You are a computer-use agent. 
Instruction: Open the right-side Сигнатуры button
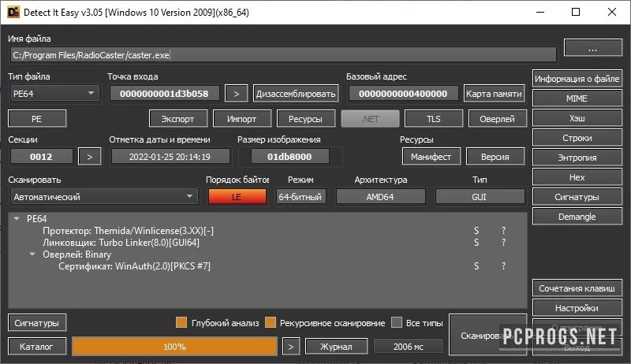tap(577, 197)
